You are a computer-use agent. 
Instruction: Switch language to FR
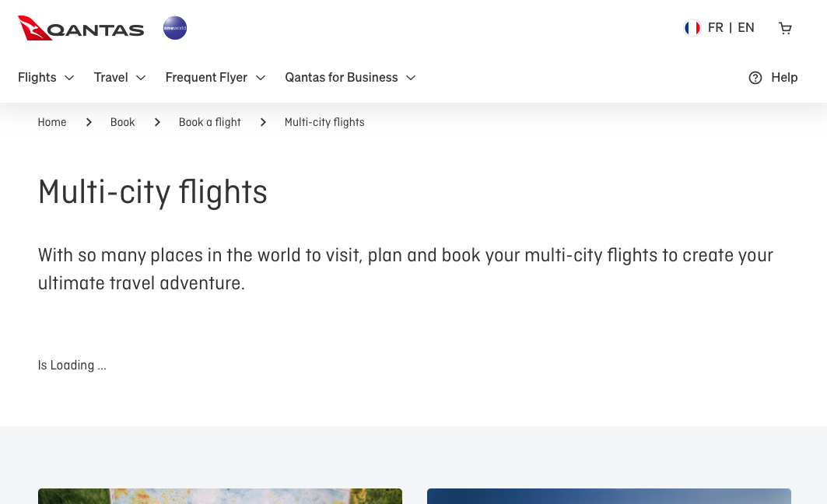[716, 28]
